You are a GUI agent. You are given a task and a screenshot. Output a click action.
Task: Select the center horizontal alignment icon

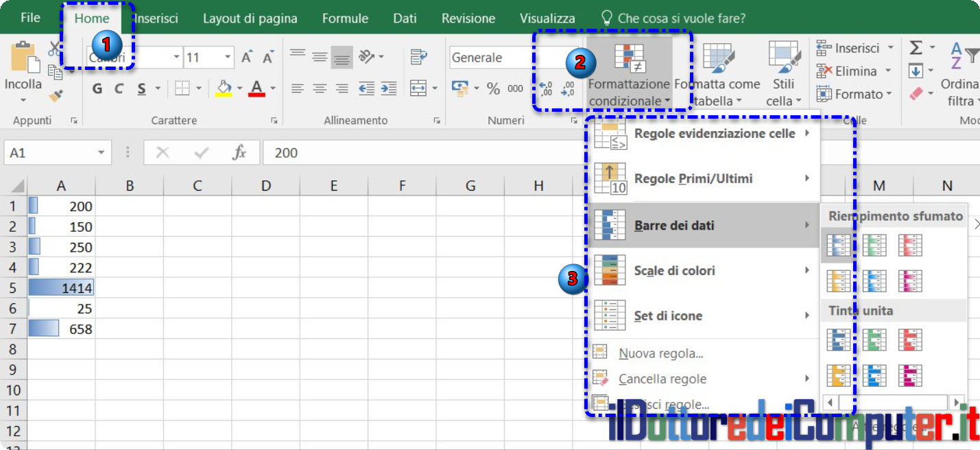point(319,88)
